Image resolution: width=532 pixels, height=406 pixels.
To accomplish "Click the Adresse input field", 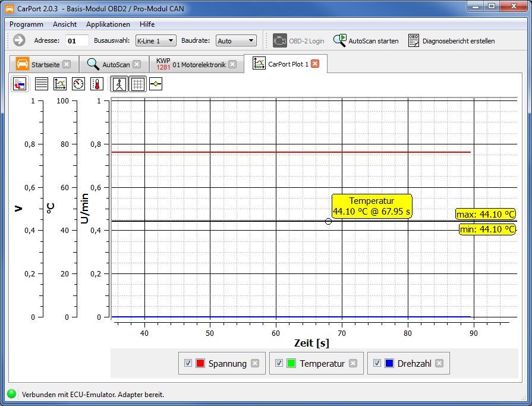I will pyautogui.click(x=77, y=40).
